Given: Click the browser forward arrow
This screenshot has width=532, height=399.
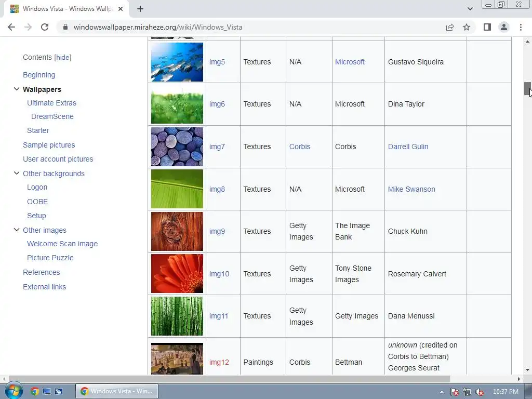Looking at the screenshot, I should click(28, 27).
